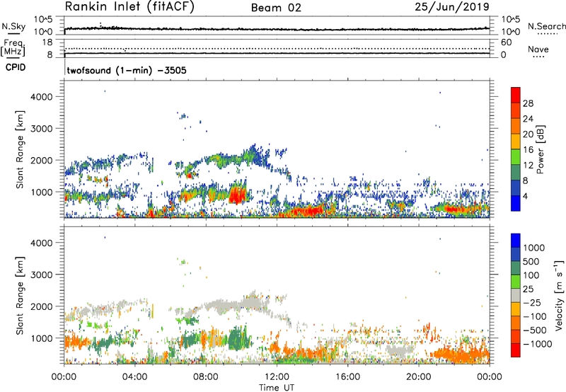The width and height of the screenshot is (566, 392).
Task: Select the 'CPID' label
Action: 16,67
